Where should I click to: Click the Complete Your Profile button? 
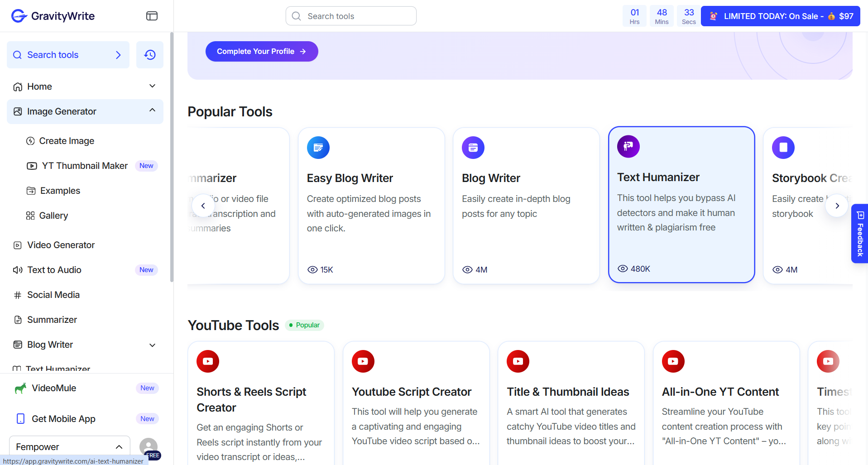262,52
